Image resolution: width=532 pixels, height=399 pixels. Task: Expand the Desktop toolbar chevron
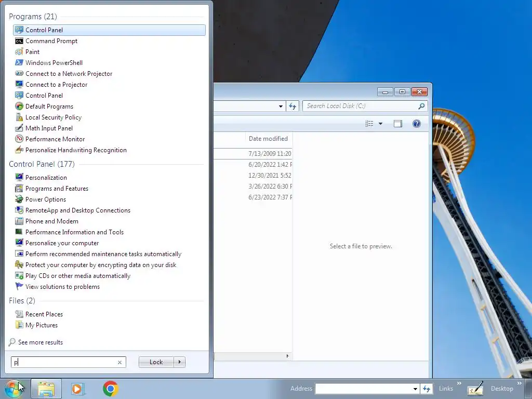click(x=520, y=383)
